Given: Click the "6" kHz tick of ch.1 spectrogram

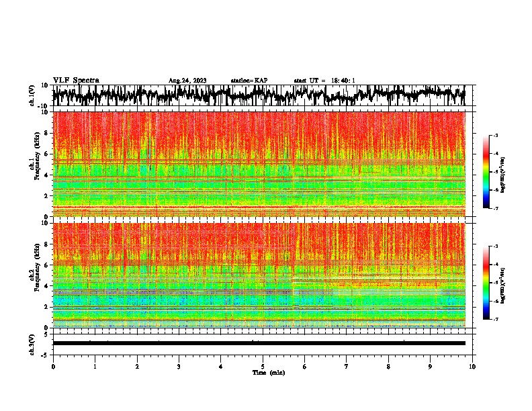Looking at the screenshot, I should pyautogui.click(x=46, y=154).
